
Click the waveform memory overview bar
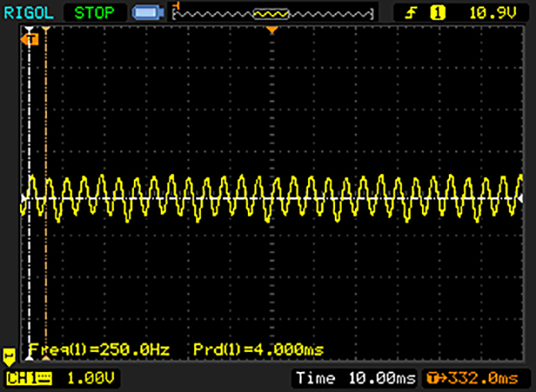coord(273,13)
